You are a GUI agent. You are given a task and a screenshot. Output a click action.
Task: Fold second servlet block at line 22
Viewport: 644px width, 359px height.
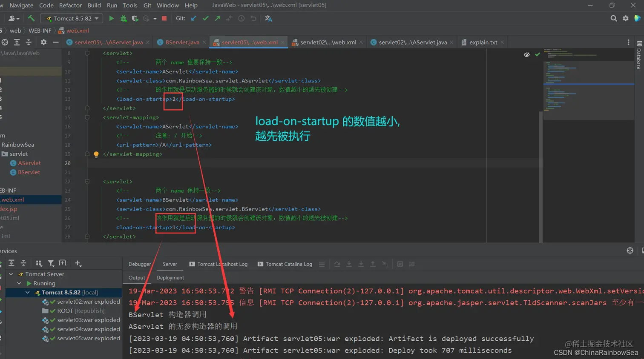[87, 182]
